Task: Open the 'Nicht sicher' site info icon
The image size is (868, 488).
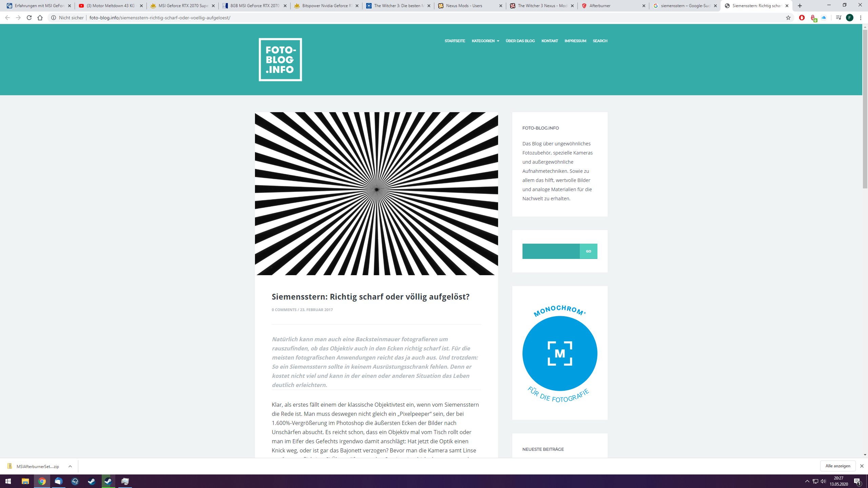Action: 53,17
